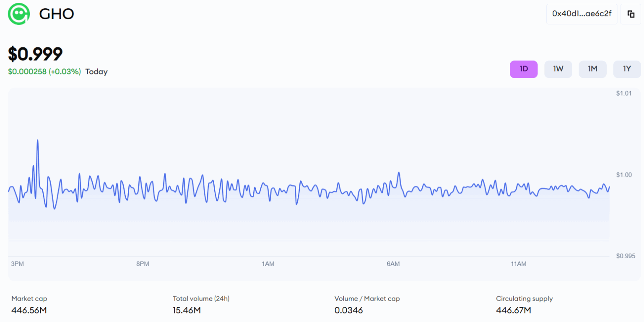
Task: Click the Total volume (24h) value 15.46M
Action: [x=187, y=310]
